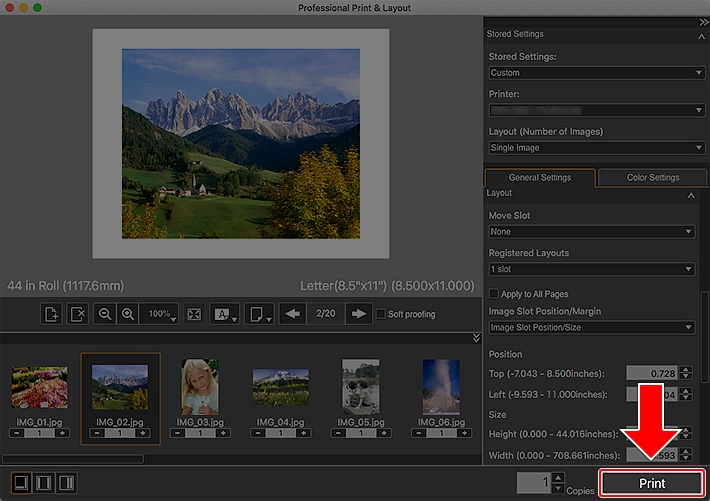Click the remove image icon
Screen dimensions: 710x501
[78, 314]
